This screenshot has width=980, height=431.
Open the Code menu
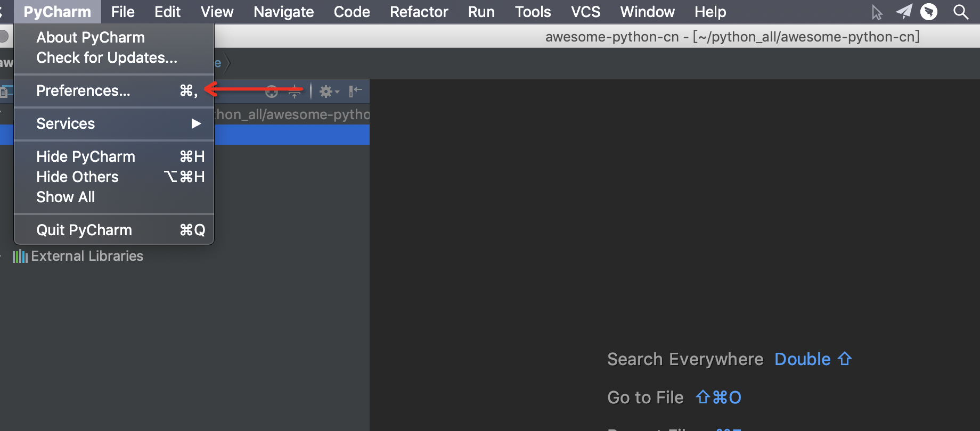352,12
